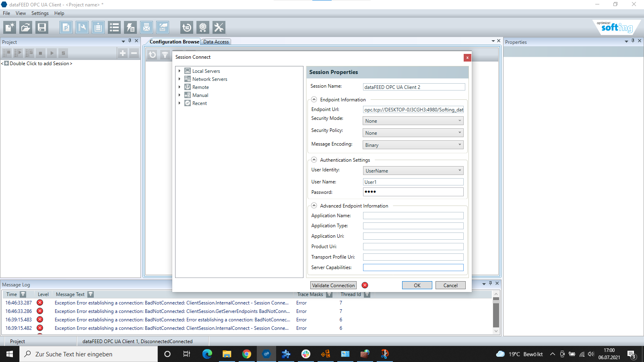644x362 pixels.
Task: Open the Security Policy dropdown
Action: (x=413, y=133)
